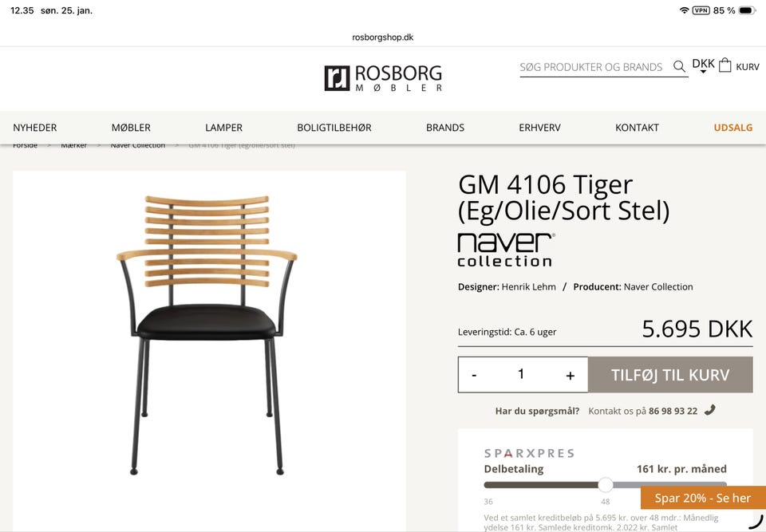
Task: Tap the VPN status indicator
Action: click(x=701, y=10)
